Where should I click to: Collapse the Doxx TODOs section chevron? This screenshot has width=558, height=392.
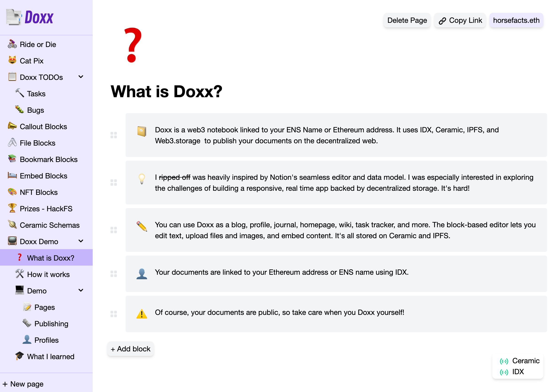(81, 77)
